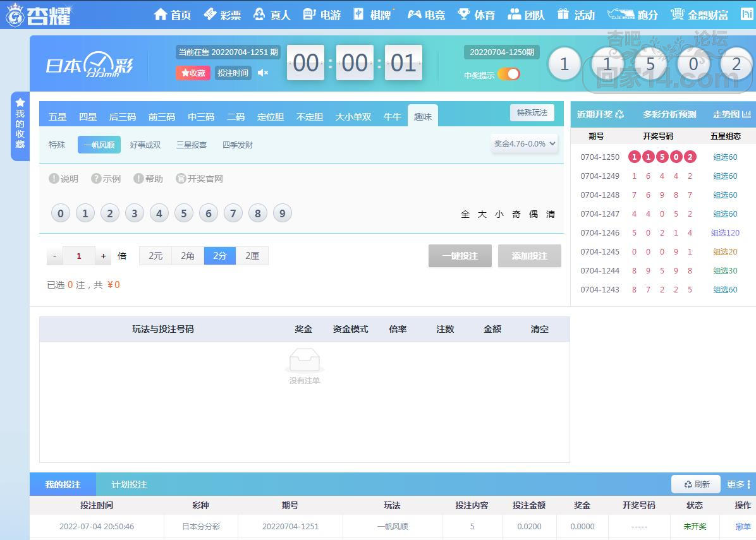Select the 2元 amount mode
Screen dimensions: 756x540
pos(155,256)
